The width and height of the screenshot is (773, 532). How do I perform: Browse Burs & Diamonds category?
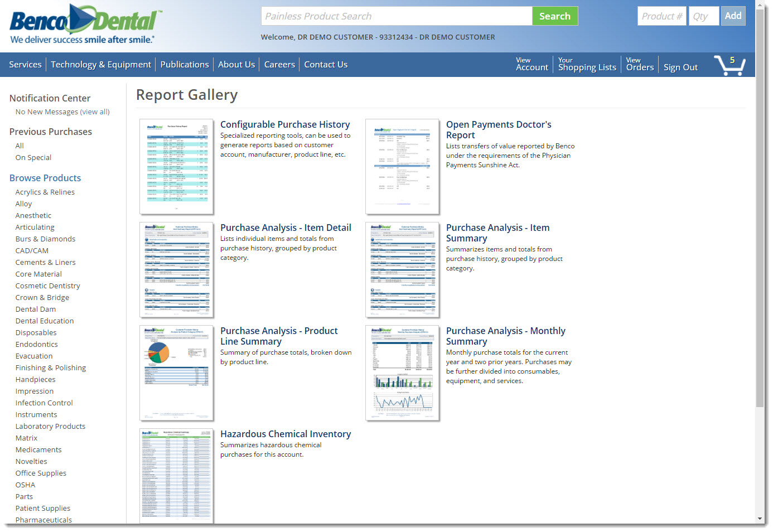click(x=45, y=239)
